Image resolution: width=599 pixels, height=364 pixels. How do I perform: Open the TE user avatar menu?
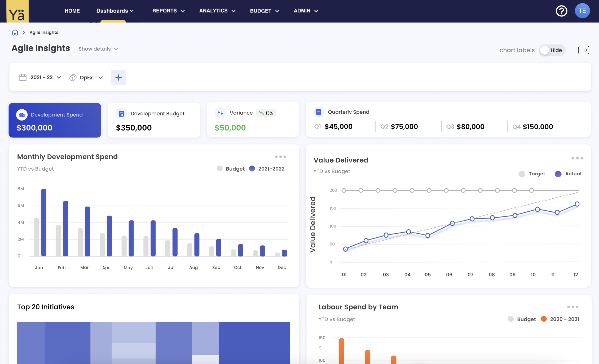[x=582, y=11]
